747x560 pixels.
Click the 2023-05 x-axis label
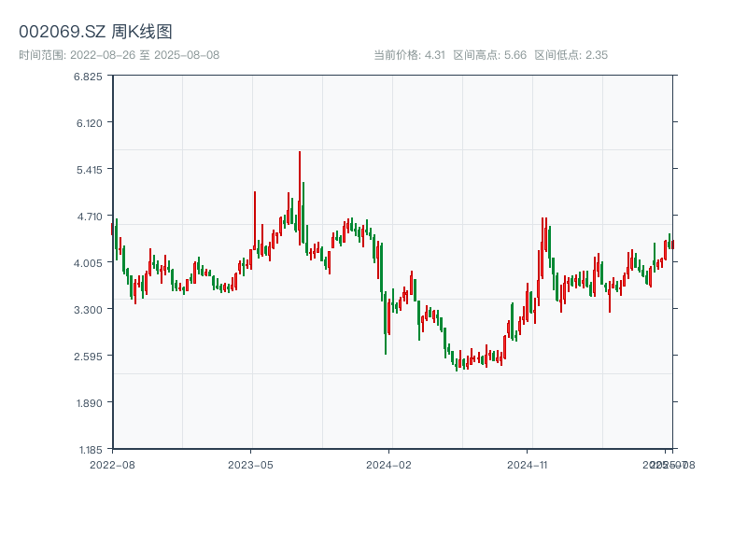point(250,465)
